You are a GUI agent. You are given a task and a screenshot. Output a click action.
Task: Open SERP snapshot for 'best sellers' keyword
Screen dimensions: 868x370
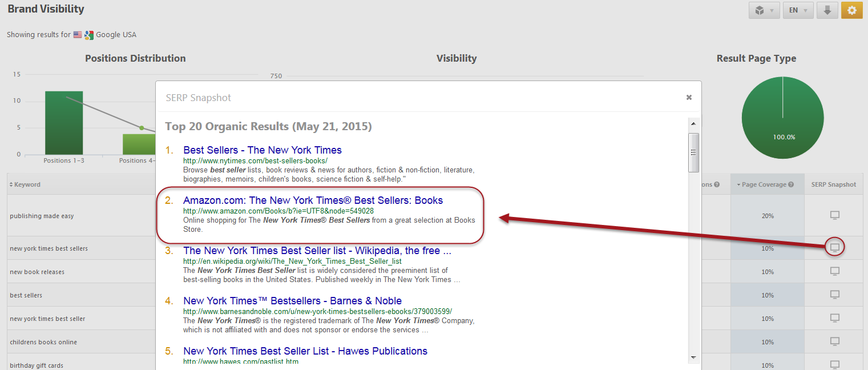834,295
